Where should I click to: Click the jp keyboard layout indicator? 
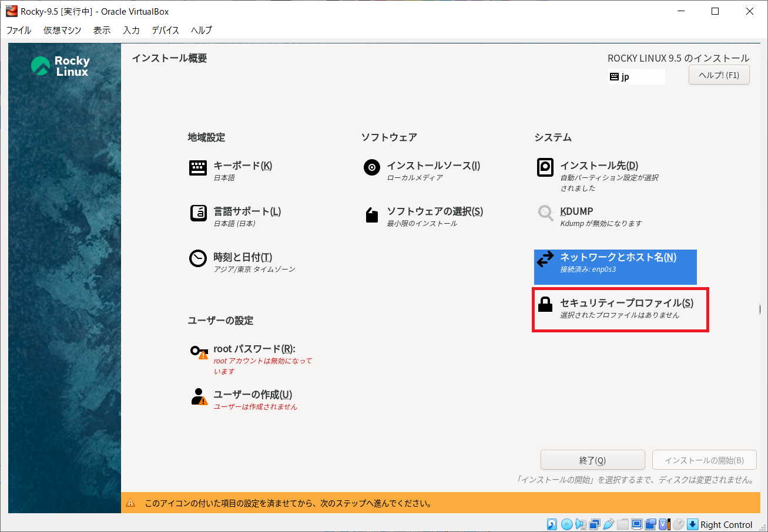tap(636, 76)
